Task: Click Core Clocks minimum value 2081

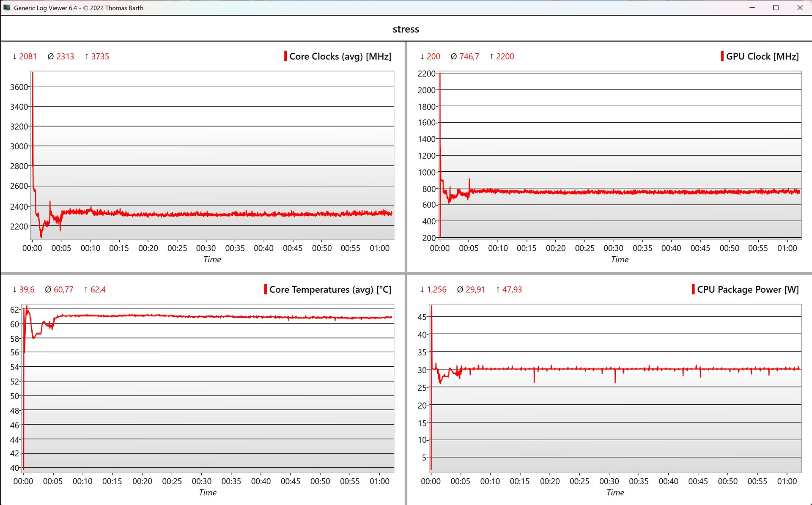Action: (x=28, y=56)
